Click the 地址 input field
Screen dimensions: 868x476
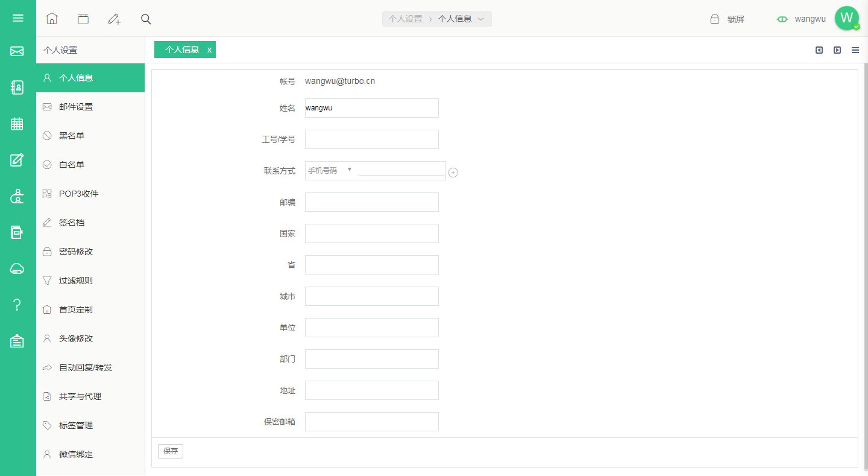[x=372, y=390]
